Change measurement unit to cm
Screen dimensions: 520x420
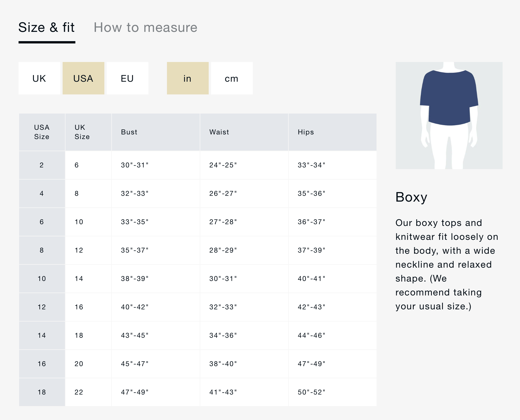pos(232,78)
